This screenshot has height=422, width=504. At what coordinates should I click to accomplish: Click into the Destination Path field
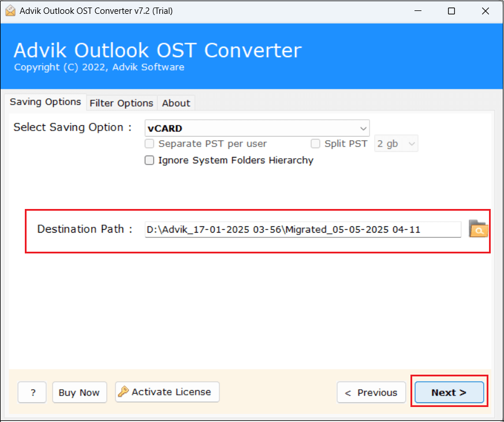(303, 230)
